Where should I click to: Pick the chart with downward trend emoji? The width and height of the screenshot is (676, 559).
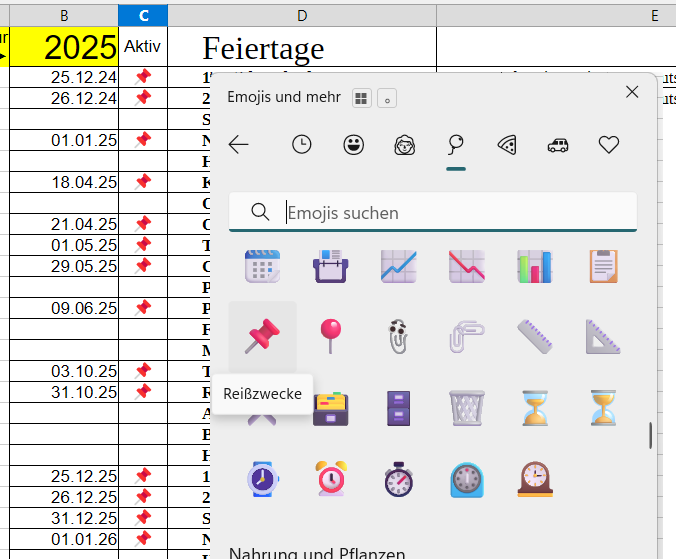click(x=467, y=266)
